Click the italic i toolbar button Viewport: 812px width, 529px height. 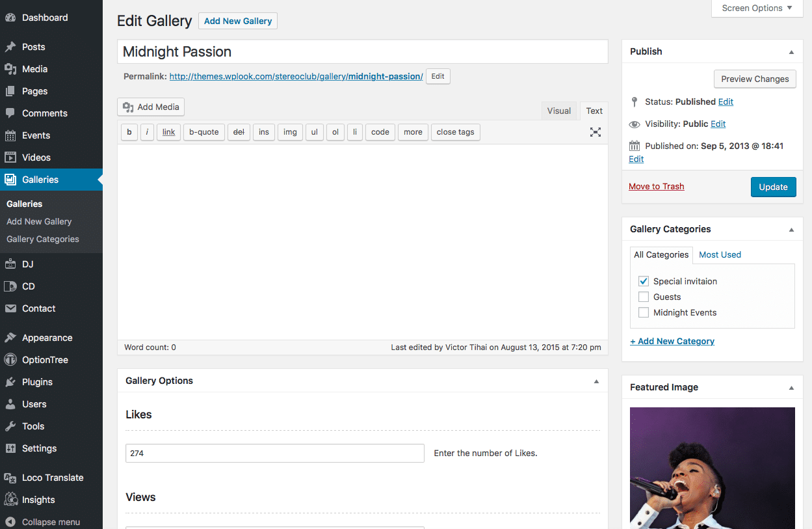click(x=147, y=132)
